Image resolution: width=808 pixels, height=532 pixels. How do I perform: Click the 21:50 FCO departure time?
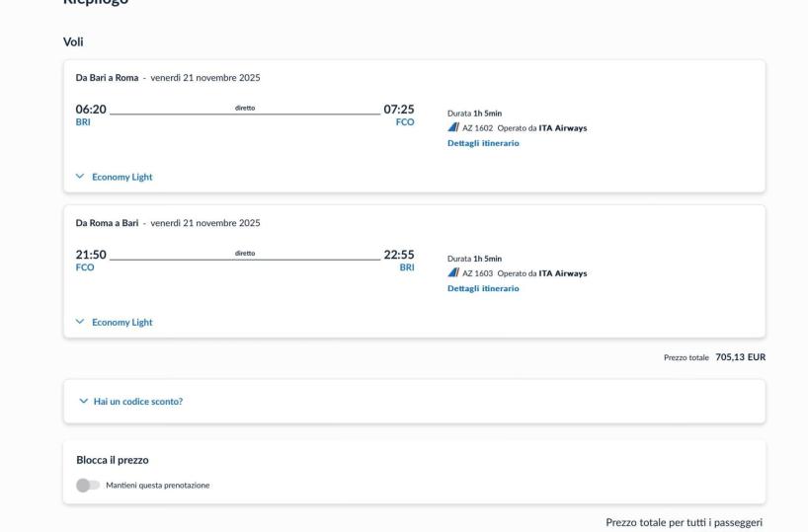(91, 255)
